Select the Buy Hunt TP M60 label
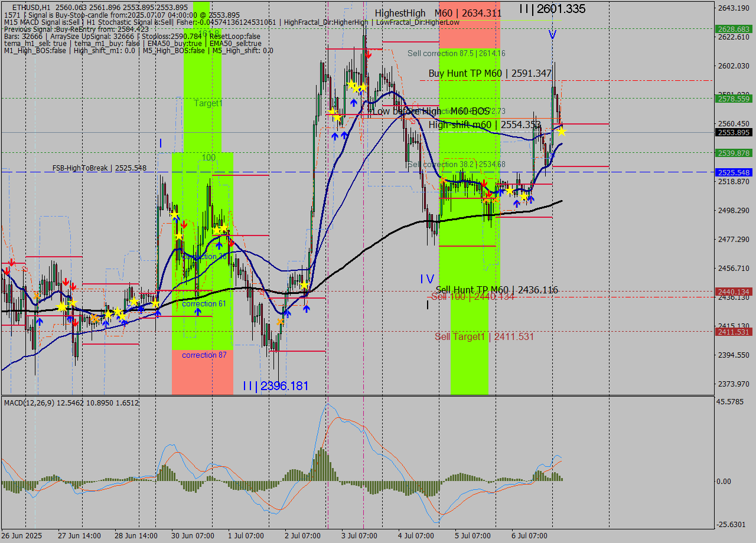This screenshot has width=756, height=543. point(490,74)
